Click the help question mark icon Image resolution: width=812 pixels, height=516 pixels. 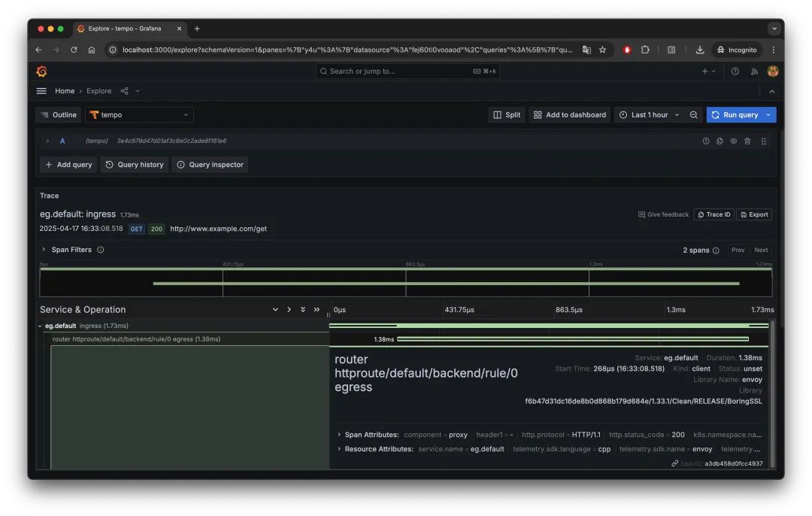pos(735,71)
